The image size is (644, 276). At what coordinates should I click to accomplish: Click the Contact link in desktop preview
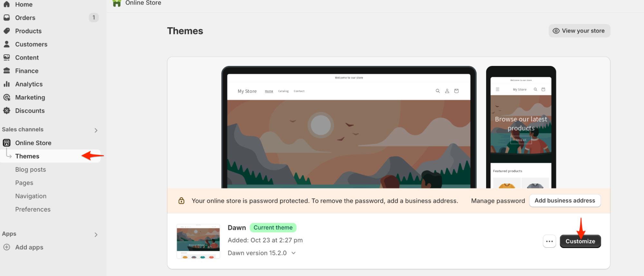[299, 91]
